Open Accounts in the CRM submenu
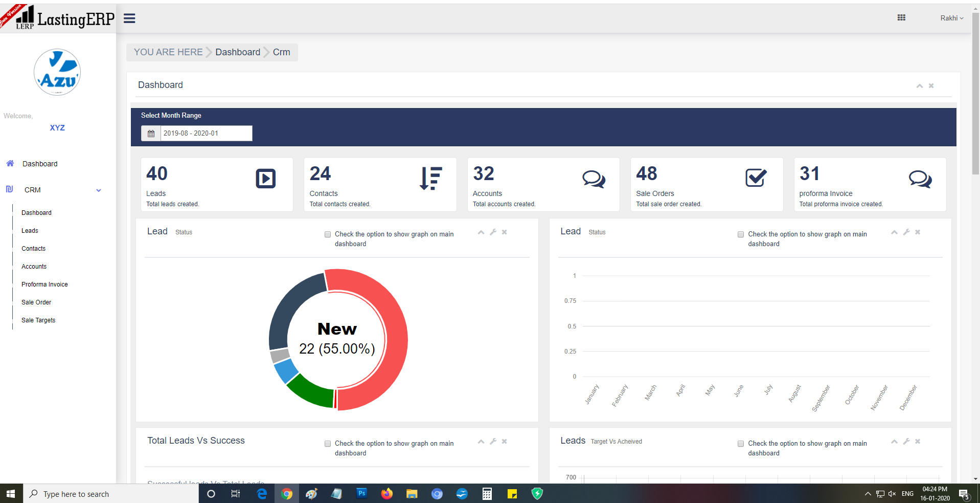The height and width of the screenshot is (503, 980). click(x=34, y=267)
